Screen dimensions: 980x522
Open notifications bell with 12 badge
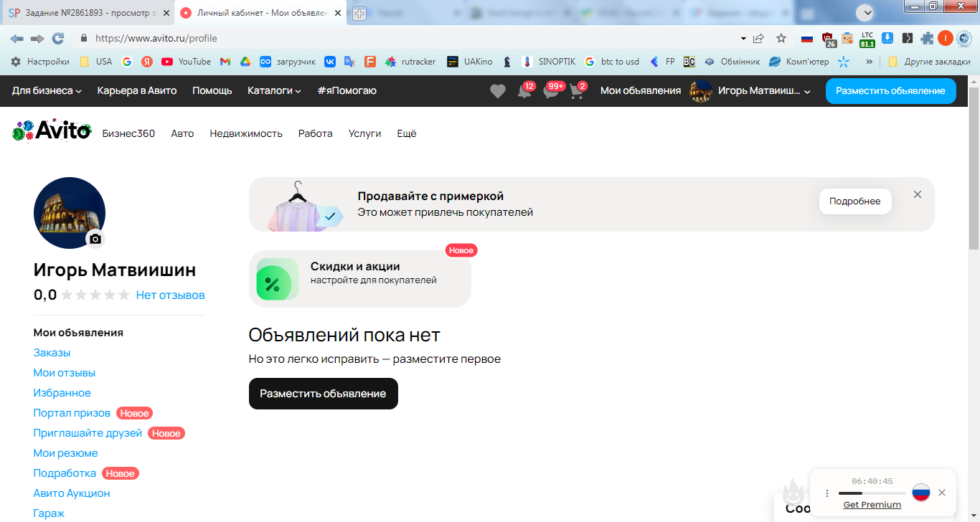pos(525,91)
